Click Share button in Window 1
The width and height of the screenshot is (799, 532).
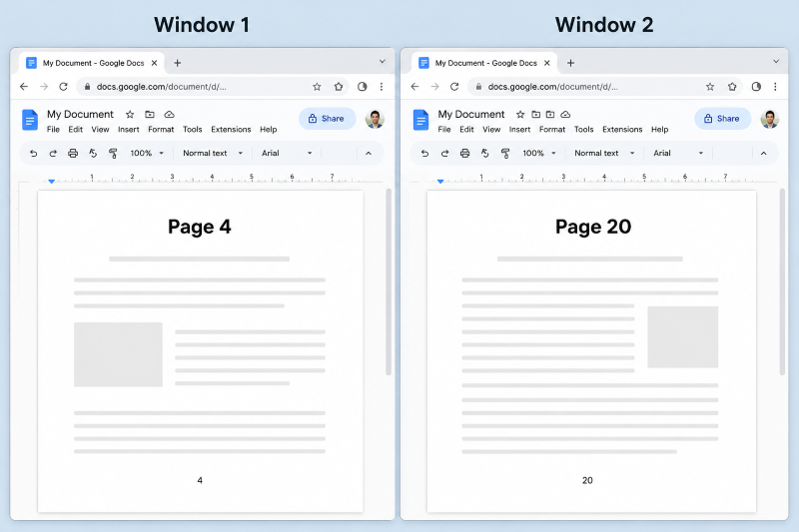click(327, 119)
